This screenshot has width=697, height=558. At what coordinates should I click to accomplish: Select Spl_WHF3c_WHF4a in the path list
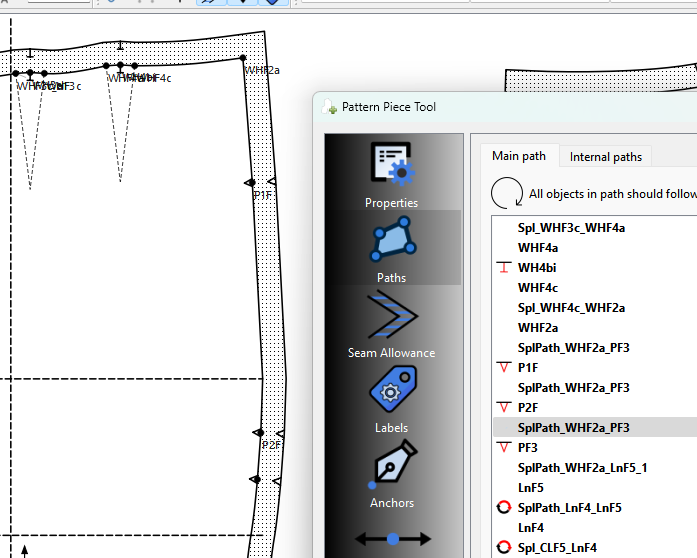pyautogui.click(x=570, y=228)
